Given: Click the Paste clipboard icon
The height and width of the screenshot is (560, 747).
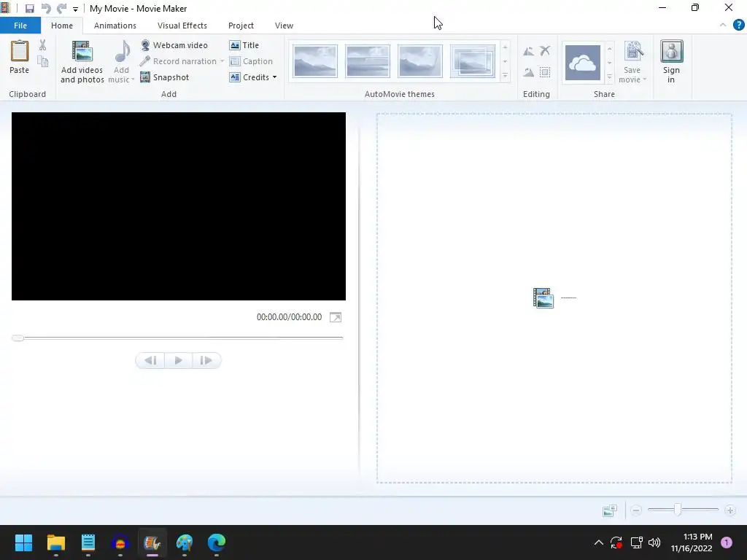Looking at the screenshot, I should [x=20, y=52].
